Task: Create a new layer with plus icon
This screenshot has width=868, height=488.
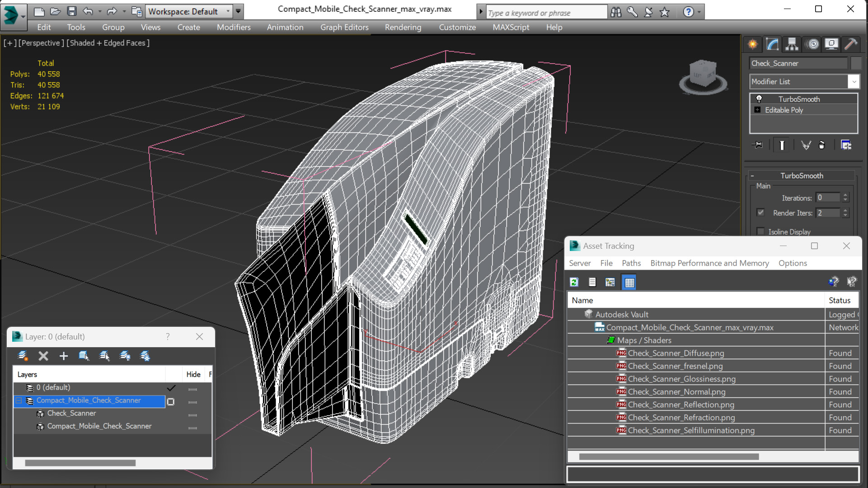Action: point(63,356)
